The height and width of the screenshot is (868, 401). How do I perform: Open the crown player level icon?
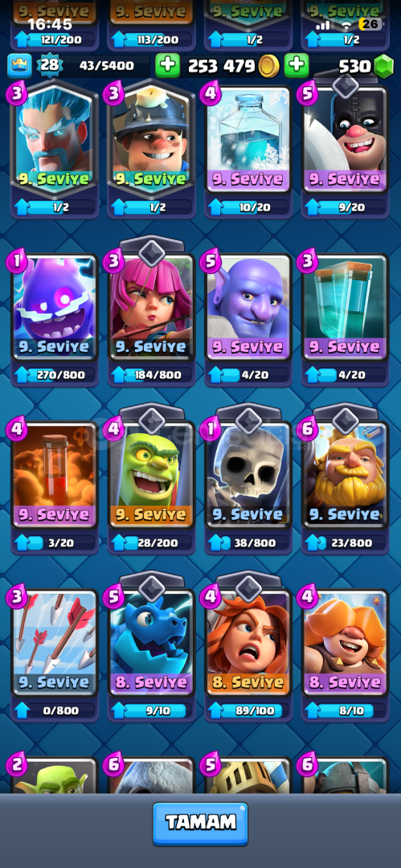(19, 66)
